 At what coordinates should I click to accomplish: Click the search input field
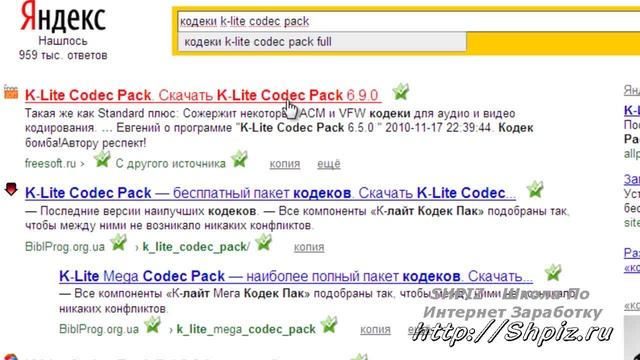[x=408, y=21]
